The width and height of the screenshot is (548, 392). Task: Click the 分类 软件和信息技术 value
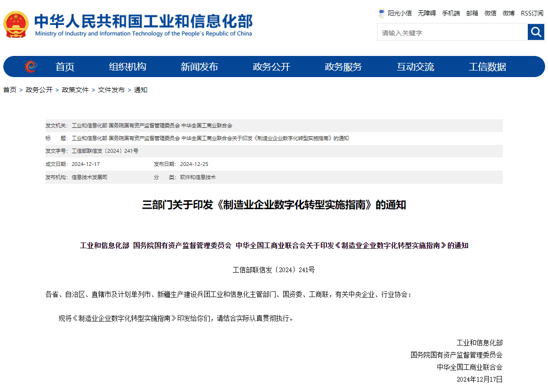tap(198, 177)
